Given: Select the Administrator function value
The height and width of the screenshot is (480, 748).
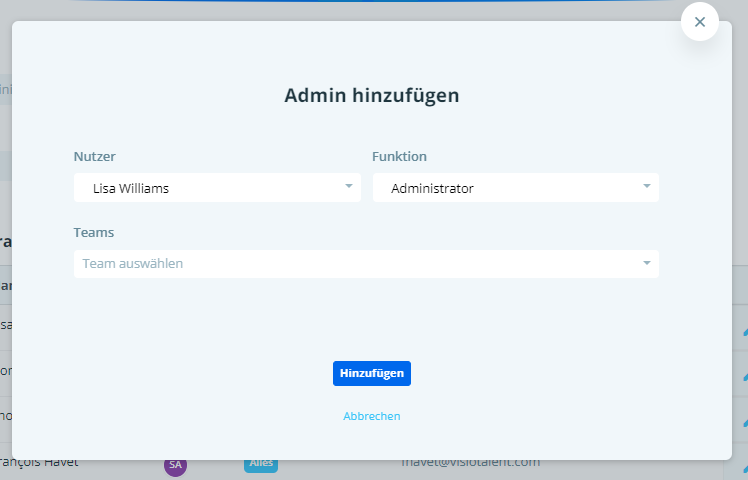Looking at the screenshot, I should [x=432, y=188].
